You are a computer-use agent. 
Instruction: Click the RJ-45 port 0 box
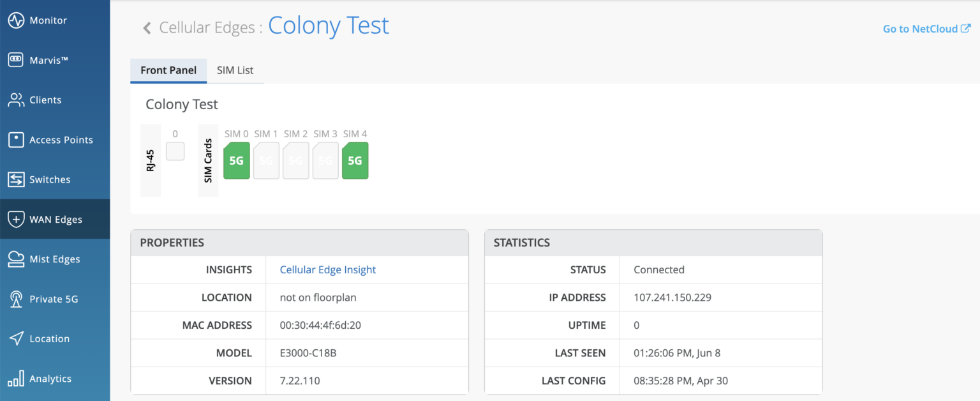tap(175, 151)
